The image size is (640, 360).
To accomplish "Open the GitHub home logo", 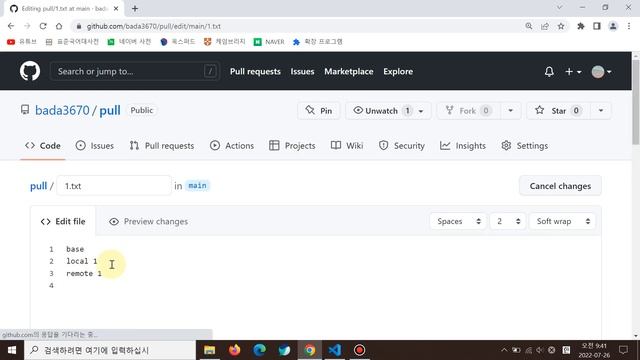I will pyautogui.click(x=30, y=71).
